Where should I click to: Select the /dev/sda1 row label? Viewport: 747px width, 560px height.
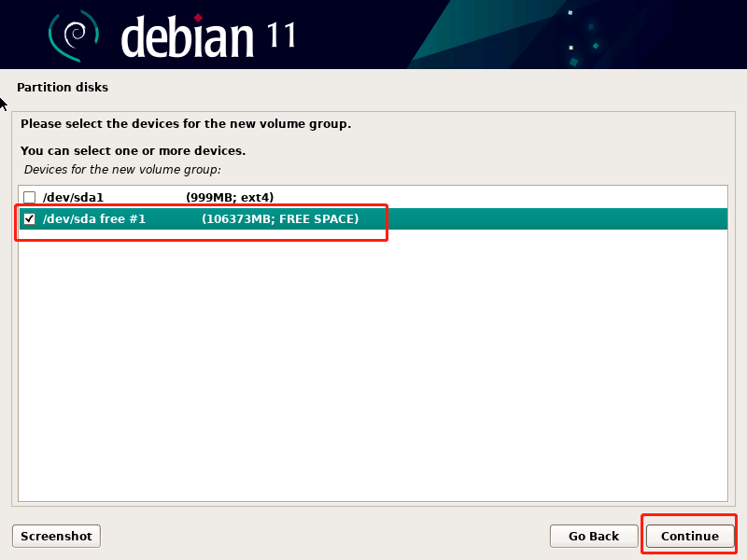[73, 197]
